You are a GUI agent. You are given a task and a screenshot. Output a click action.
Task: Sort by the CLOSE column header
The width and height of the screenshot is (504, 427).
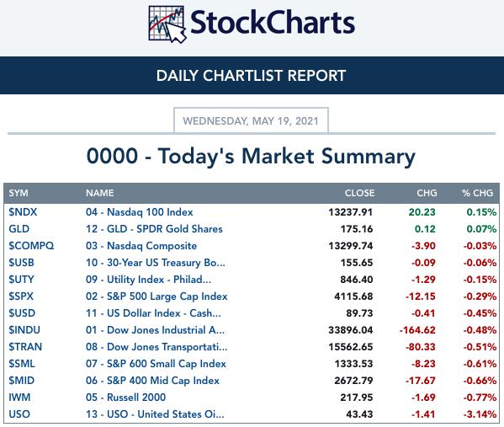pos(359,193)
